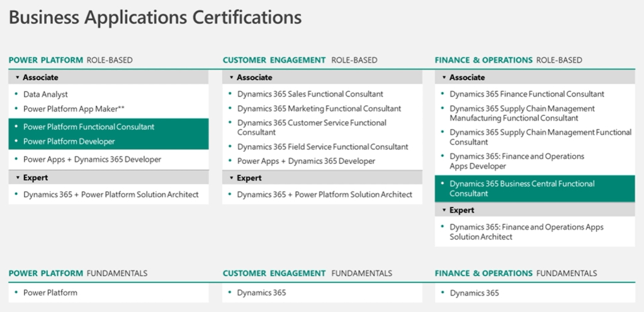Open the Data Analyst certification
This screenshot has width=644, height=312.
45,94
